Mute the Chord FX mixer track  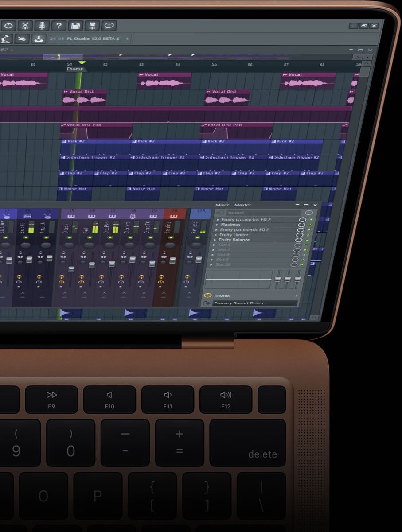coord(150,238)
